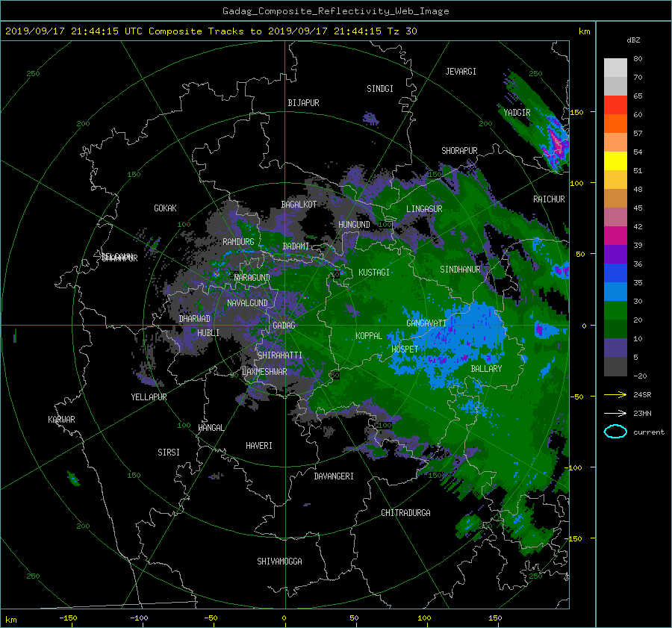Click the HUNGUND city label
The image size is (672, 628).
354,225
